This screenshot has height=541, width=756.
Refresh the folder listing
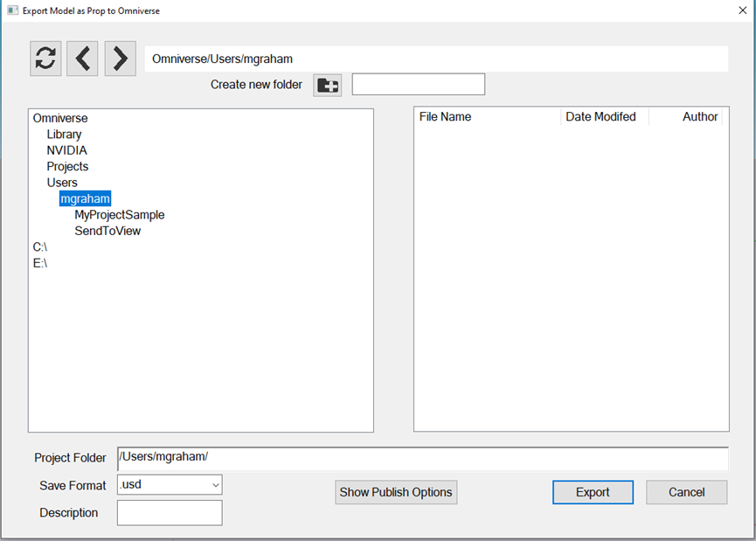(45, 59)
